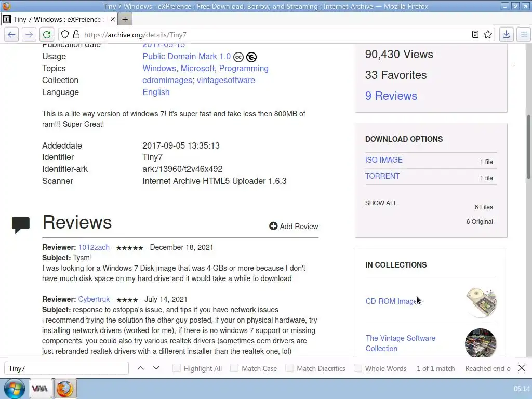532x399 pixels.
Task: Enable Highlight All checkbox
Action: (x=177, y=368)
